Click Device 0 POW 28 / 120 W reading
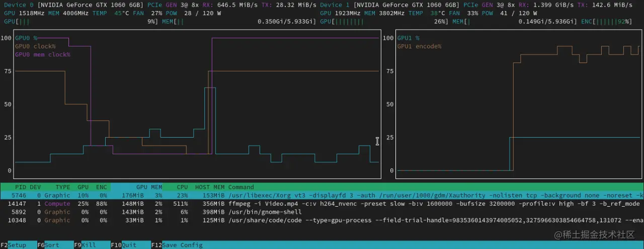Screen dimensions: 644x249 coord(192,13)
